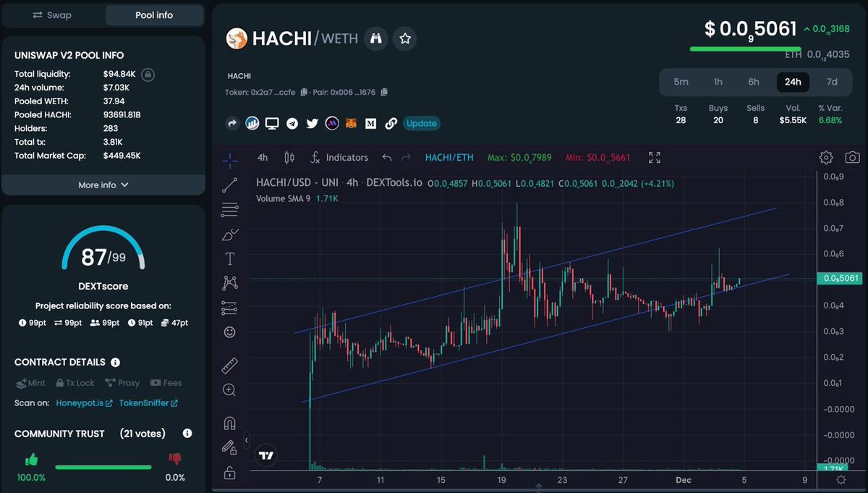Viewport: 868px width, 493px height.
Task: Click Community Trust info icon
Action: [187, 434]
